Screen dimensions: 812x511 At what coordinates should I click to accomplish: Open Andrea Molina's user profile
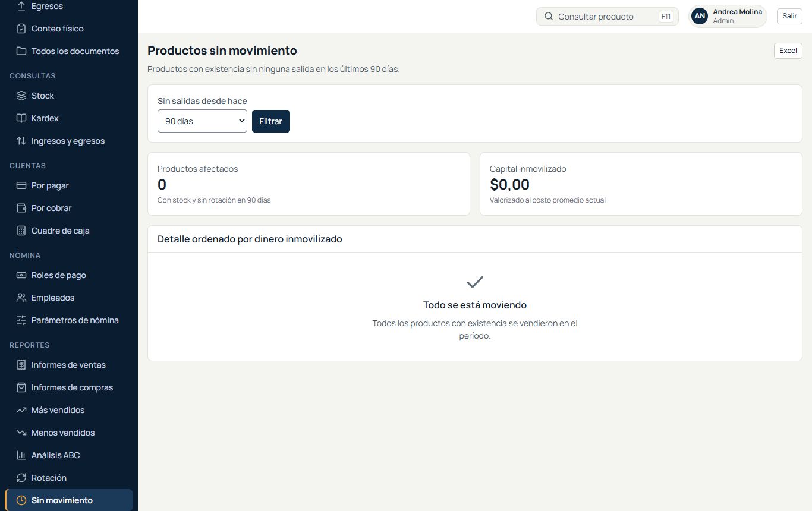tap(728, 17)
